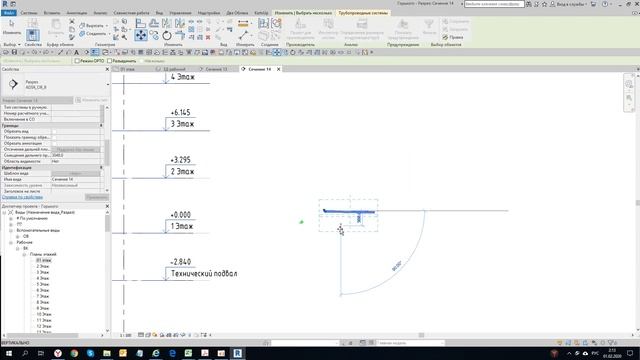This screenshot has height=360, width=640.
Task: Click the Имя вида value field
Action: click(x=76, y=179)
